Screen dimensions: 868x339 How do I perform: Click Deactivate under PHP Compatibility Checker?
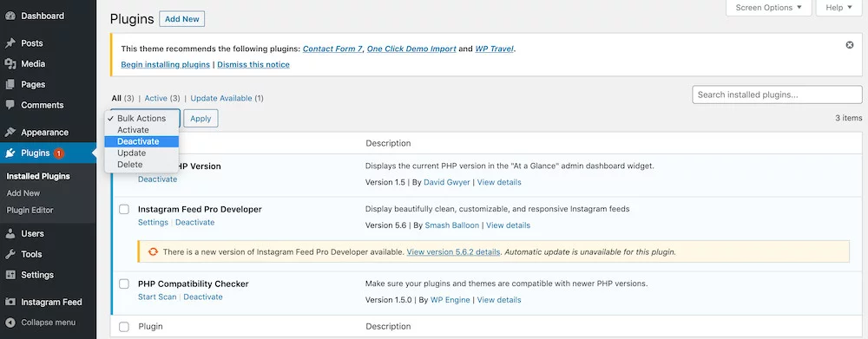point(203,297)
